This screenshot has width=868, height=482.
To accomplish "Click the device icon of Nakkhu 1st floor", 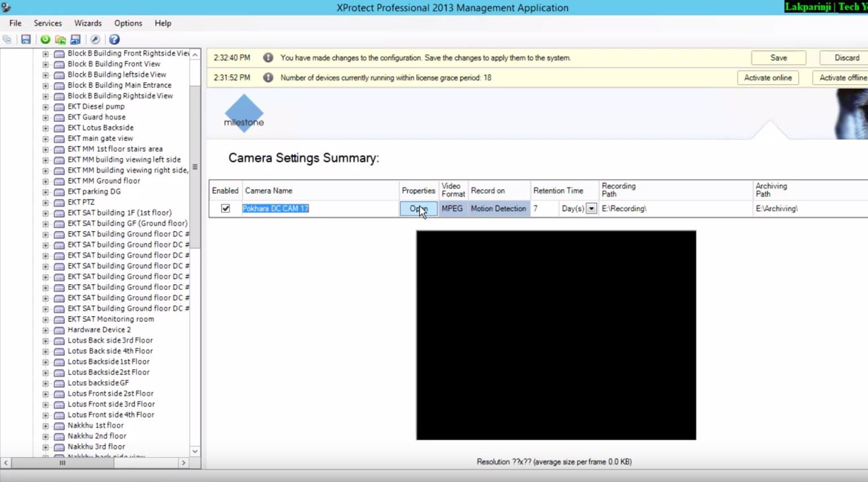I will [x=59, y=426].
